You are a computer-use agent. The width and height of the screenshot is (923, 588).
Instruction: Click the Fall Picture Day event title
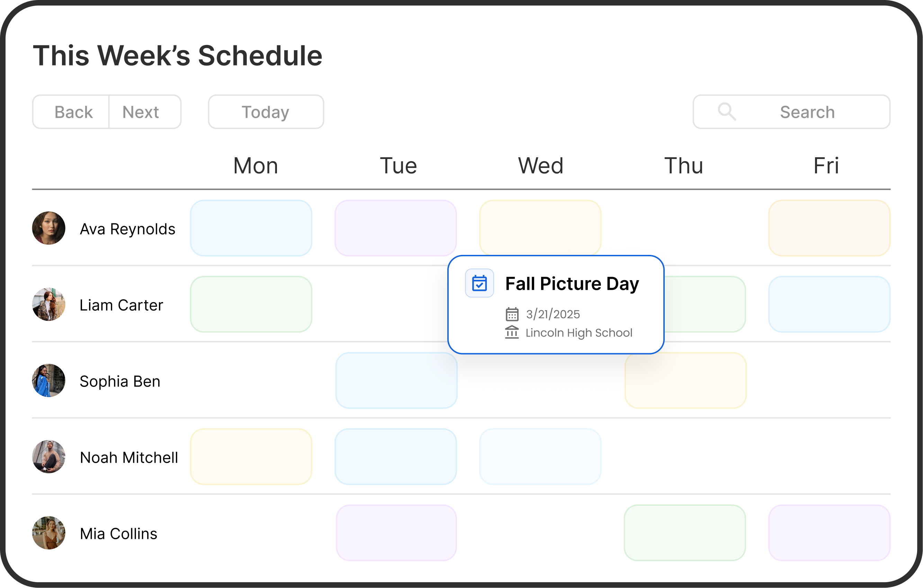(x=572, y=284)
